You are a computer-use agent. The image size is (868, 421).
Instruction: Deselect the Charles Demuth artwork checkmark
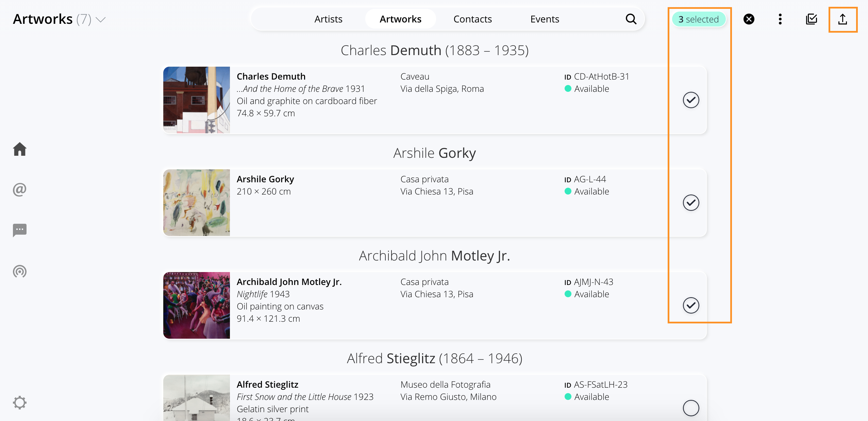[x=691, y=100]
